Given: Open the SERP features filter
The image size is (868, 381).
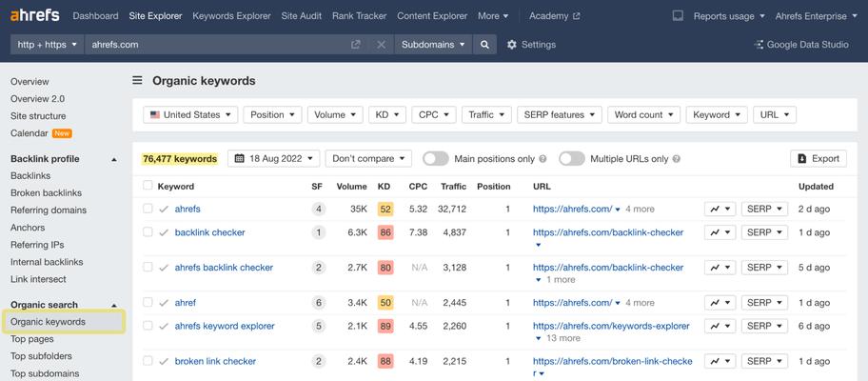Looking at the screenshot, I should click(560, 114).
